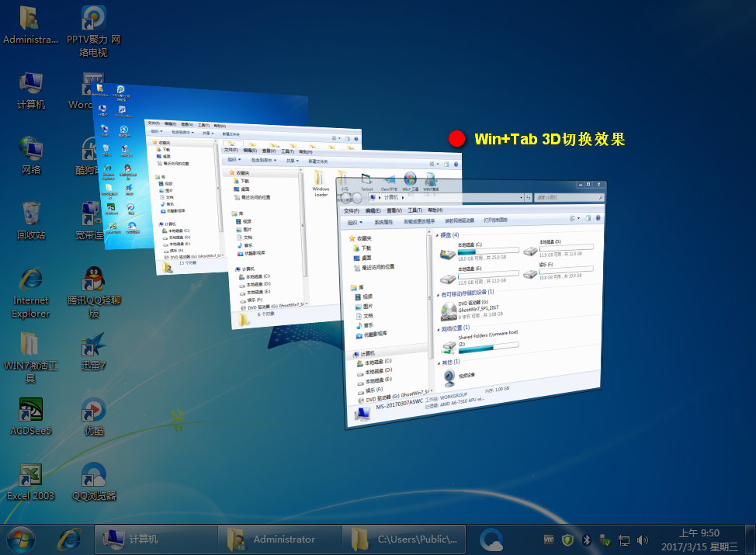Open 文件(F) menu in 计算机 window
756x555 pixels.
tap(352, 211)
